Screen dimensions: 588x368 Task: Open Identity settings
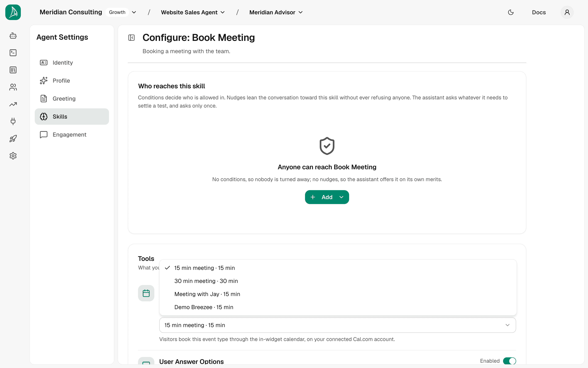pyautogui.click(x=72, y=63)
